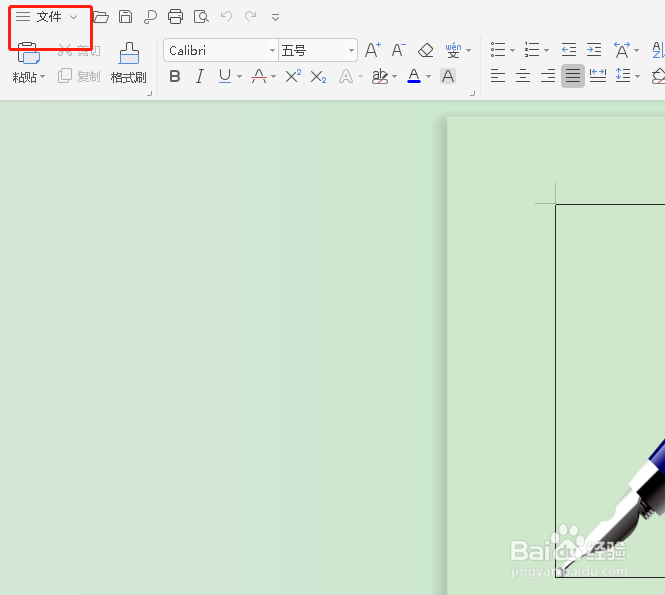
Task: Click the Redo arrow
Action: [251, 17]
